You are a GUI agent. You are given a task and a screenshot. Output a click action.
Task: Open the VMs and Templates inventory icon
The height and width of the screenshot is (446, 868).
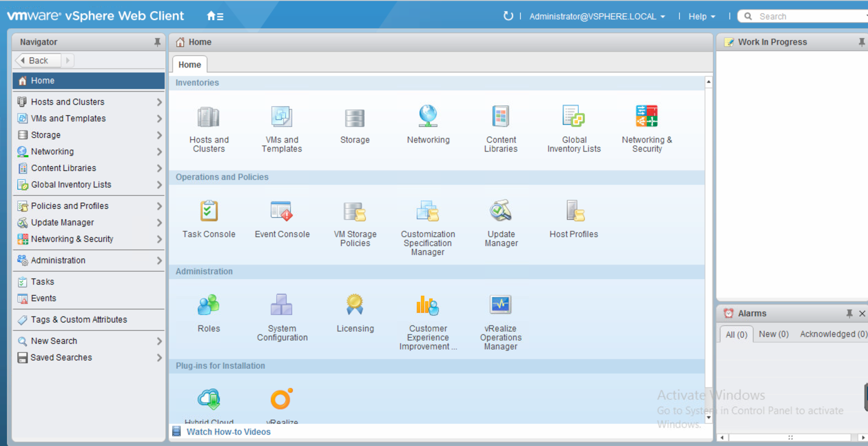coord(282,119)
